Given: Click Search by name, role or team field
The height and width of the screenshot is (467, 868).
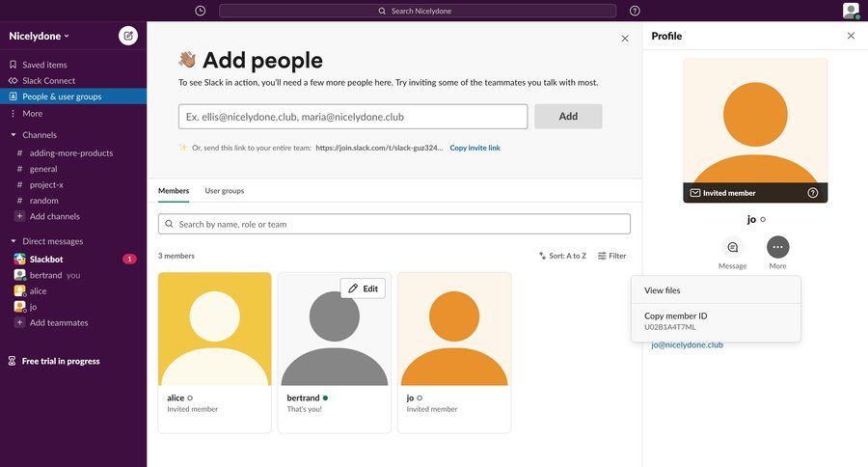Looking at the screenshot, I should 394,225.
